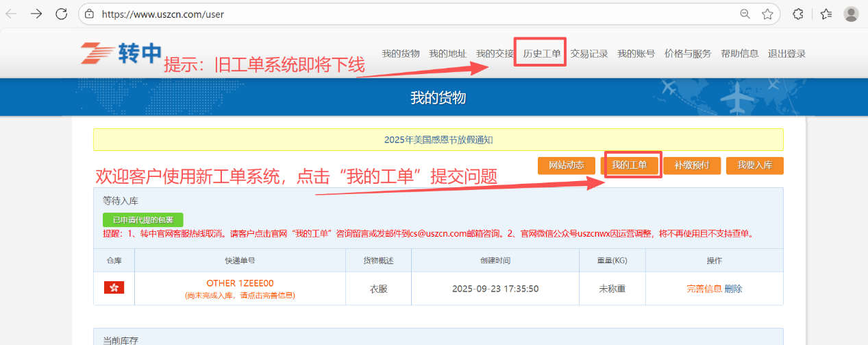Viewport: 868px width, 345px height.
Task: Open the browser extensions puzzle icon
Action: 798,14
